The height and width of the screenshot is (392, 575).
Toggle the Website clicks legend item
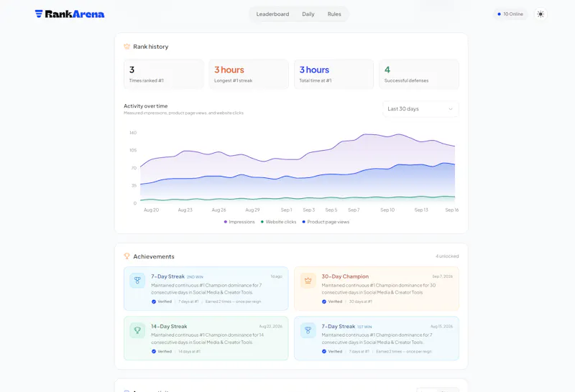[x=278, y=222]
